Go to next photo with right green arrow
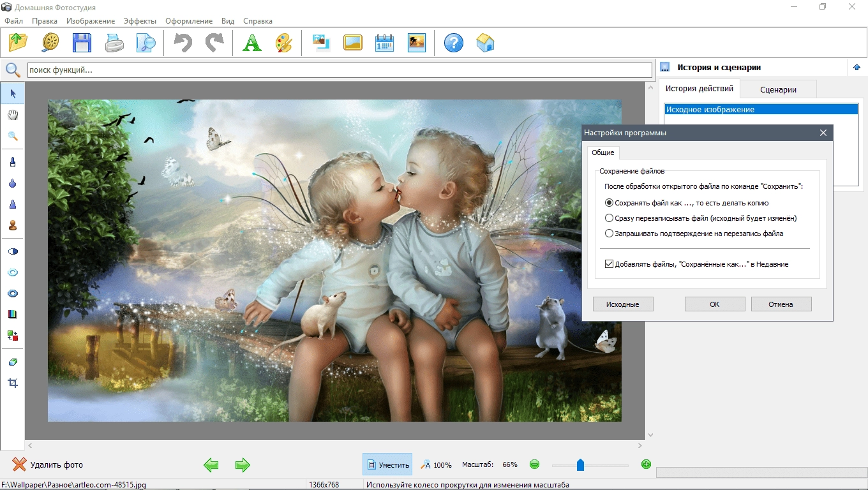Image resolution: width=868 pixels, height=490 pixels. tap(243, 465)
